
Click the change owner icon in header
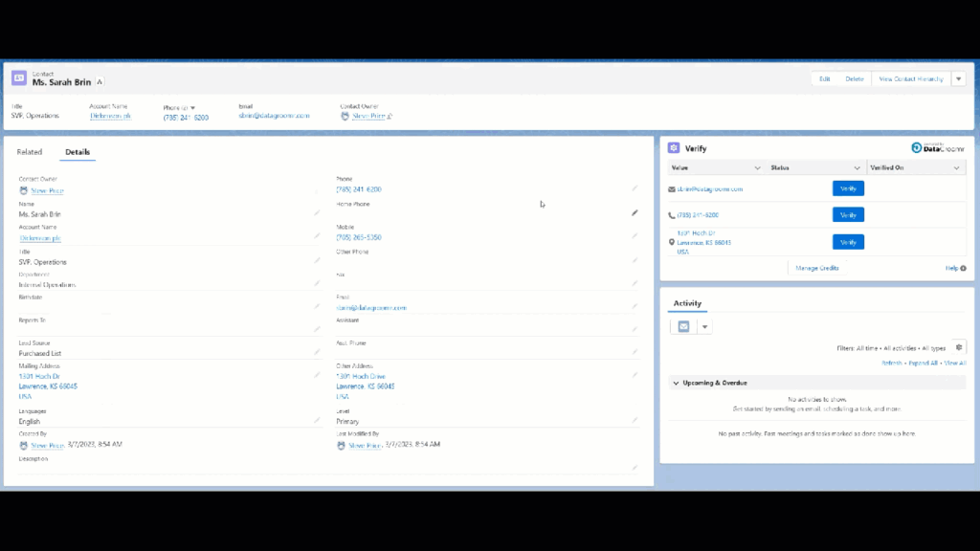(389, 117)
